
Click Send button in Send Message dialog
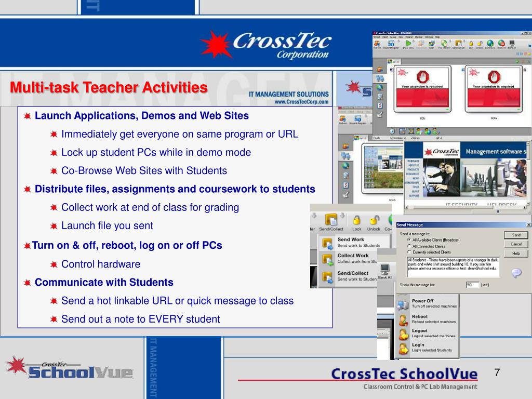coord(516,235)
